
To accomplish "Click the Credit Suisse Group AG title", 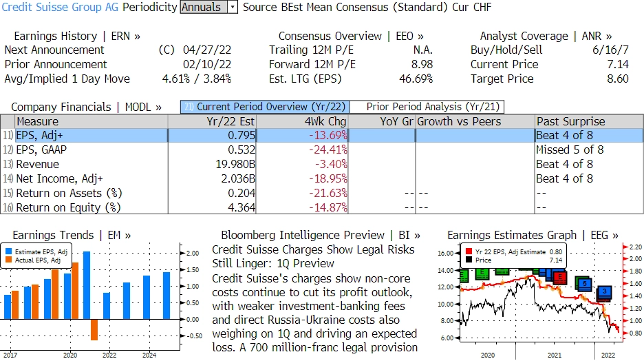I will coord(60,7).
